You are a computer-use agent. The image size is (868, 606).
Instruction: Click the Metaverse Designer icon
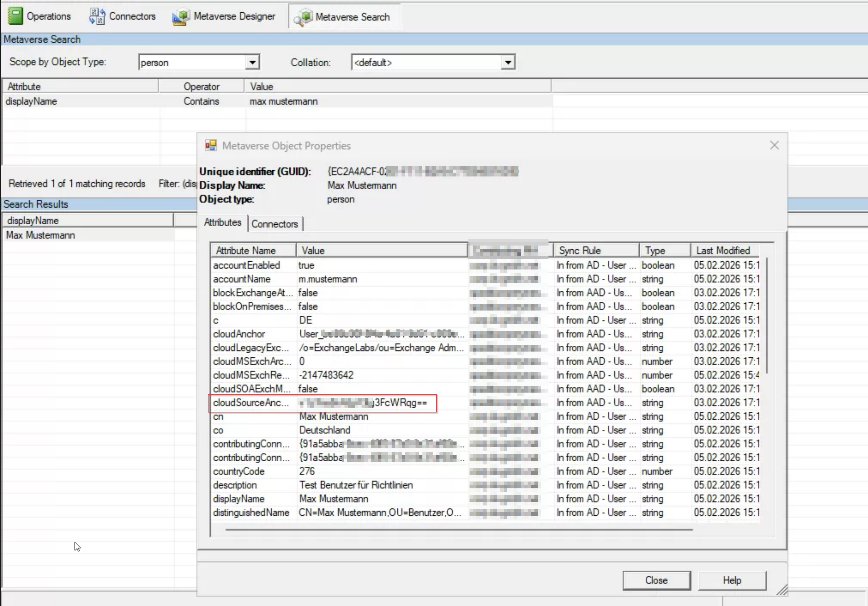pos(181,17)
